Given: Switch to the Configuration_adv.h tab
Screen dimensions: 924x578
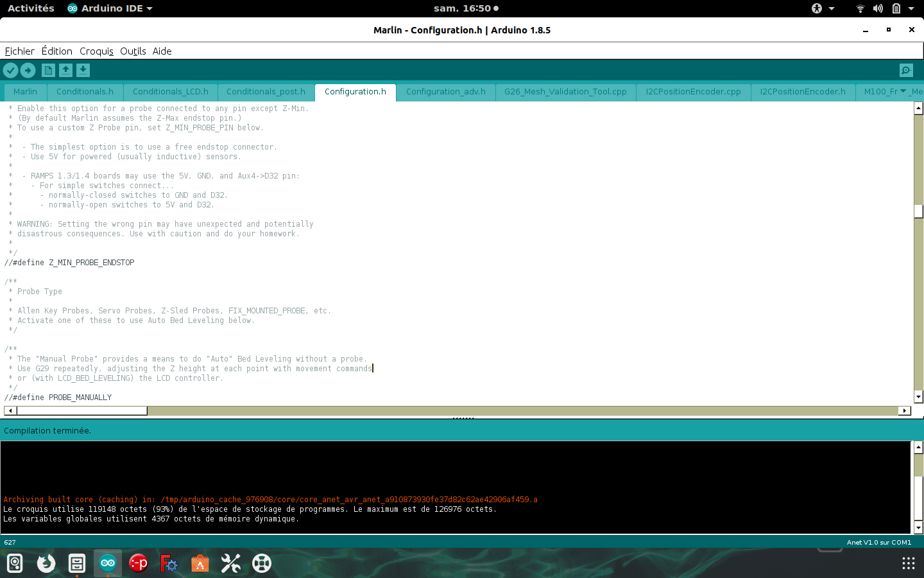Looking at the screenshot, I should [446, 92].
